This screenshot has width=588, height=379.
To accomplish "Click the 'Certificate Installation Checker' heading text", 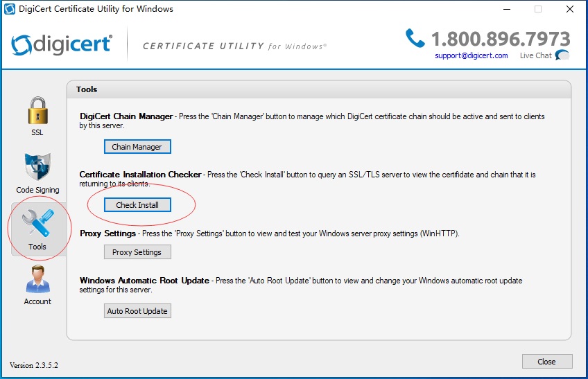I will (x=140, y=175).
